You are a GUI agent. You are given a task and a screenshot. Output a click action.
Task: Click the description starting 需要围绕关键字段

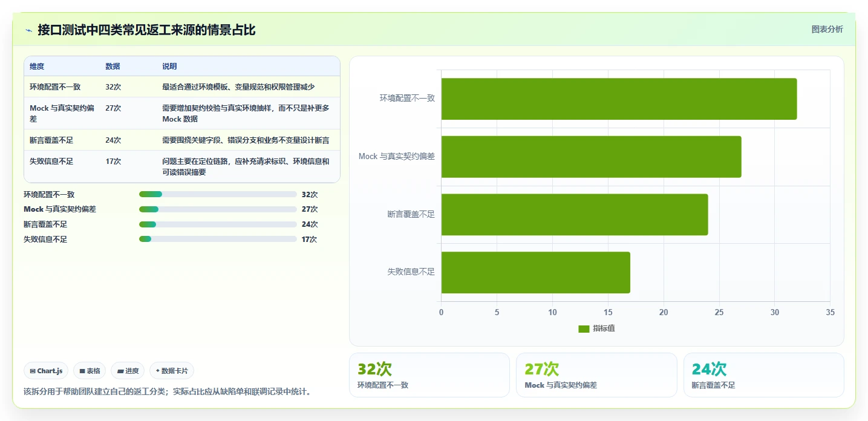tap(246, 140)
